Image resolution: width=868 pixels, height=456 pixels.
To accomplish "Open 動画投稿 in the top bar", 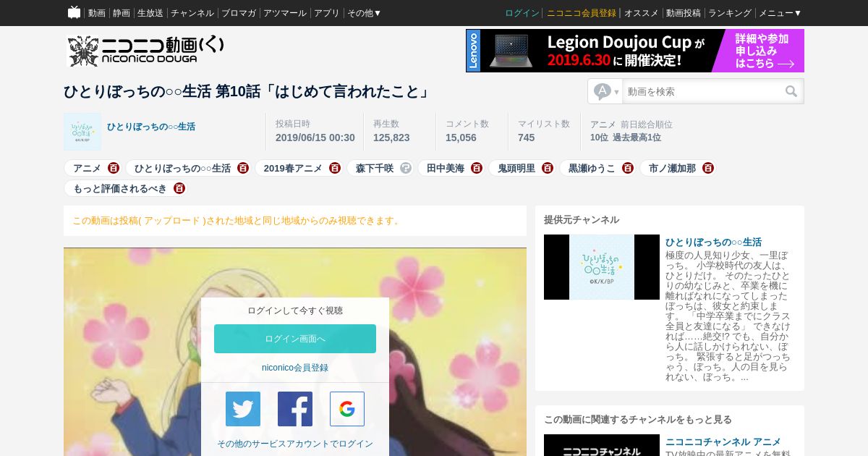I will (684, 13).
